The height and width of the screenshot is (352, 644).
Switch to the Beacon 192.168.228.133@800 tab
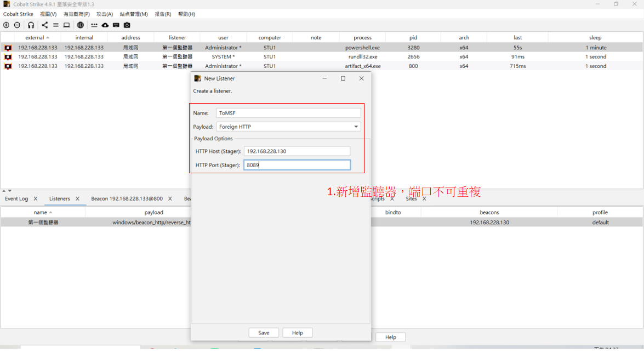(x=127, y=199)
